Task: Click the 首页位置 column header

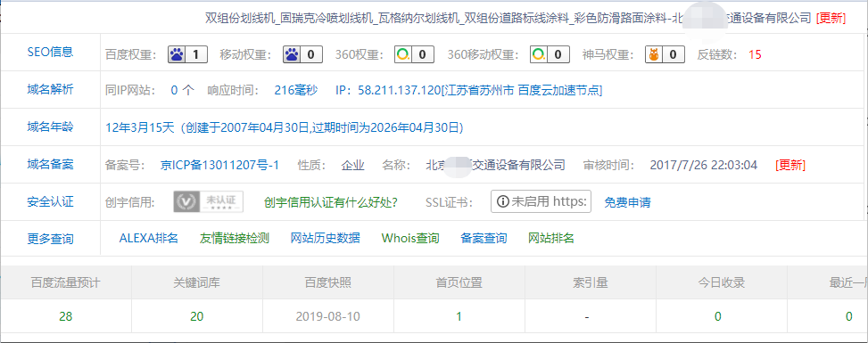Action: [x=459, y=283]
